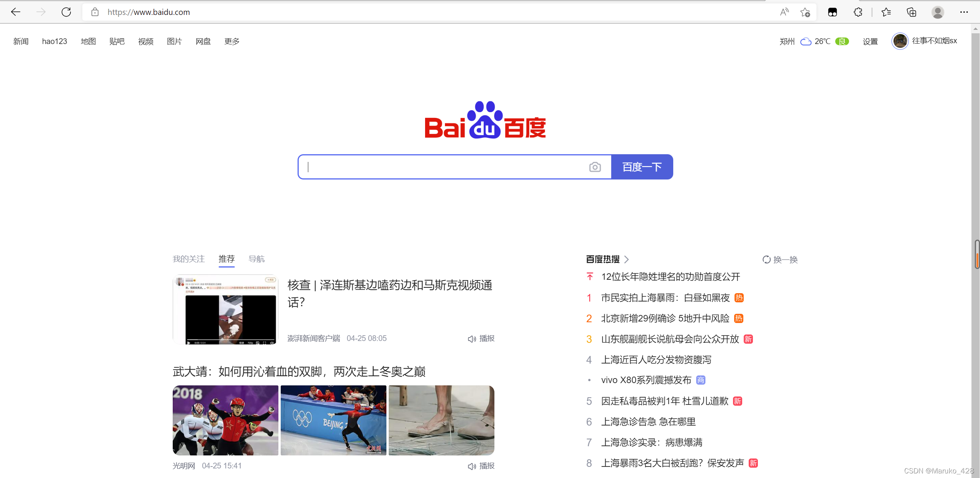Click the 商 badge beside vivo X80
This screenshot has height=478, width=980.
[x=700, y=380]
